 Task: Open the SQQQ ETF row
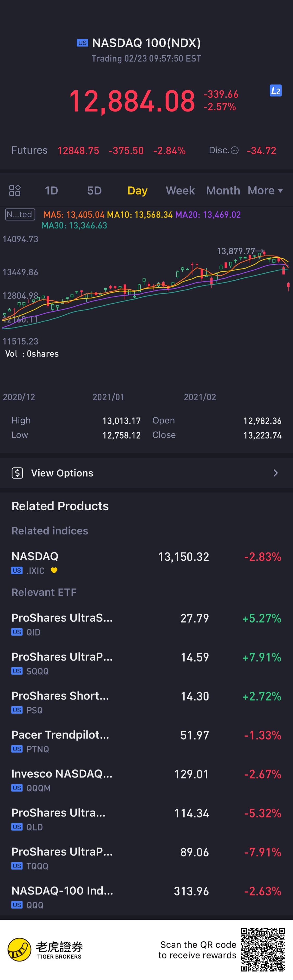tap(146, 663)
